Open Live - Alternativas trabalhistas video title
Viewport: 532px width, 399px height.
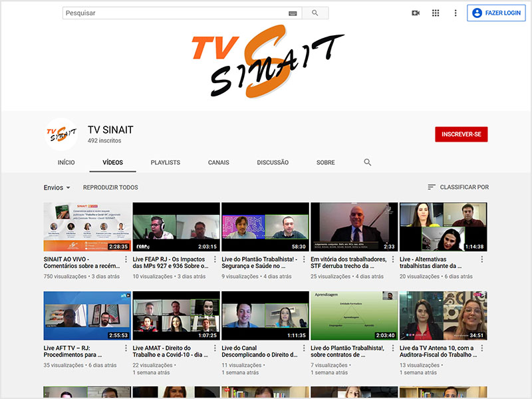point(430,263)
